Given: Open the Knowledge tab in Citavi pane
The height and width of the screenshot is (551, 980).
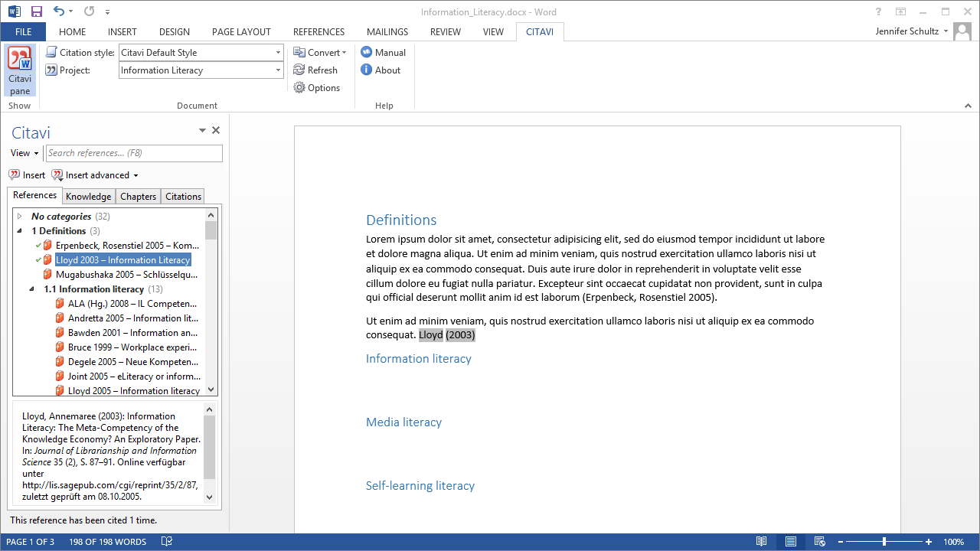Looking at the screenshot, I should pos(89,197).
